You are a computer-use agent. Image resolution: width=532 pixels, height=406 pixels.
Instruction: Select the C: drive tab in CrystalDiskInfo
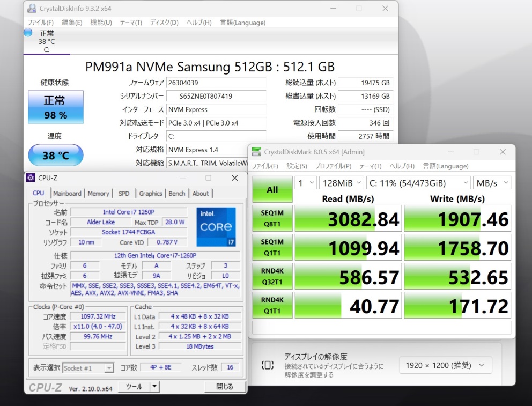tap(47, 41)
